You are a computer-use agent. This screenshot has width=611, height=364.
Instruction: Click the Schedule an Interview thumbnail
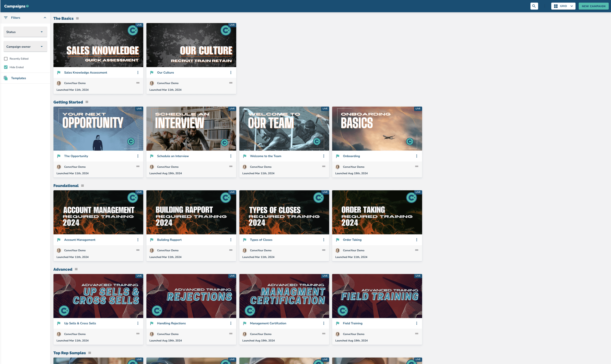coord(191,129)
